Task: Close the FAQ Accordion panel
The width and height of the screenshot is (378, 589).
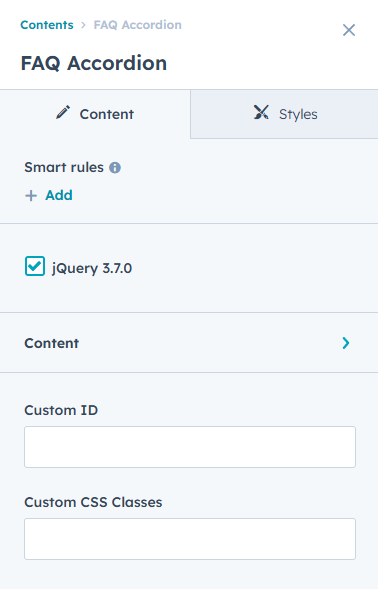Action: pos(349,30)
